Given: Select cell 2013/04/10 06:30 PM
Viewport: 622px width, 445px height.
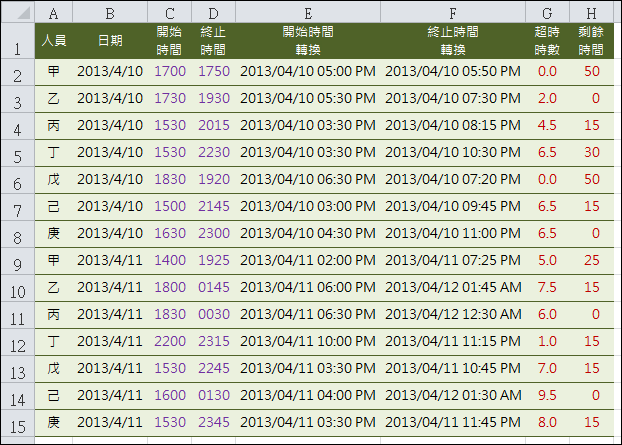Looking at the screenshot, I should [308, 180].
